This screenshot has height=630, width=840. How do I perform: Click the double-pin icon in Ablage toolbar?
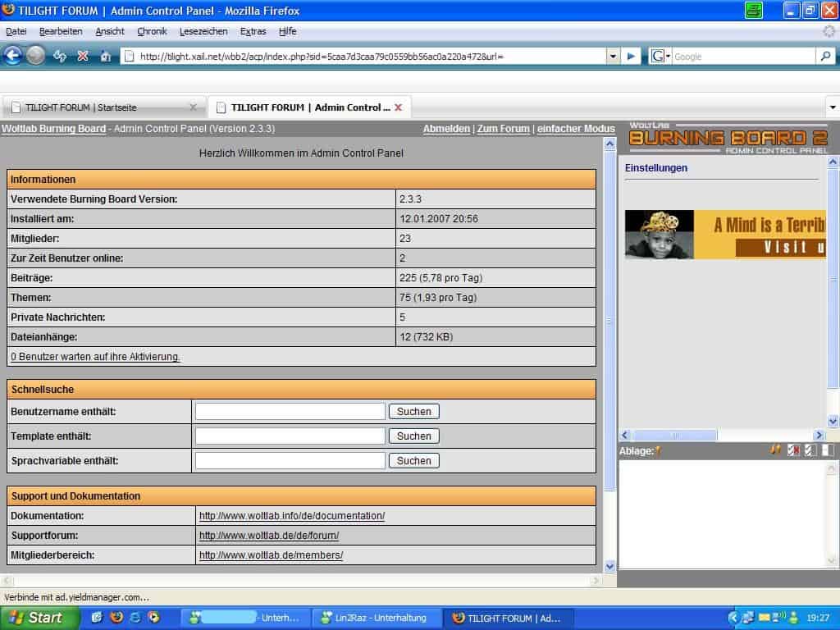tap(775, 450)
